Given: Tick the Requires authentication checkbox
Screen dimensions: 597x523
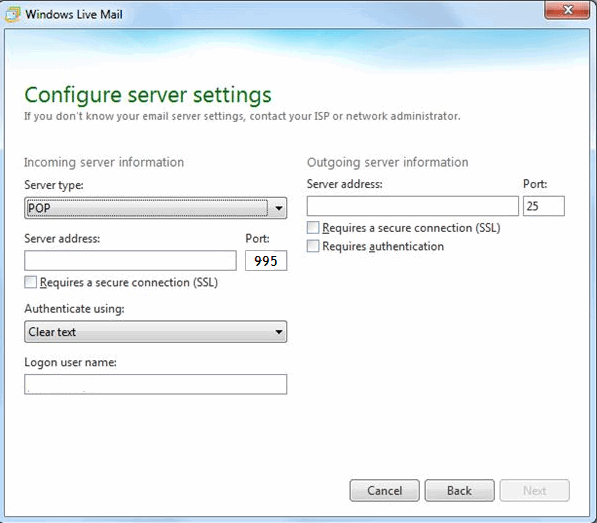Looking at the screenshot, I should click(x=313, y=246).
